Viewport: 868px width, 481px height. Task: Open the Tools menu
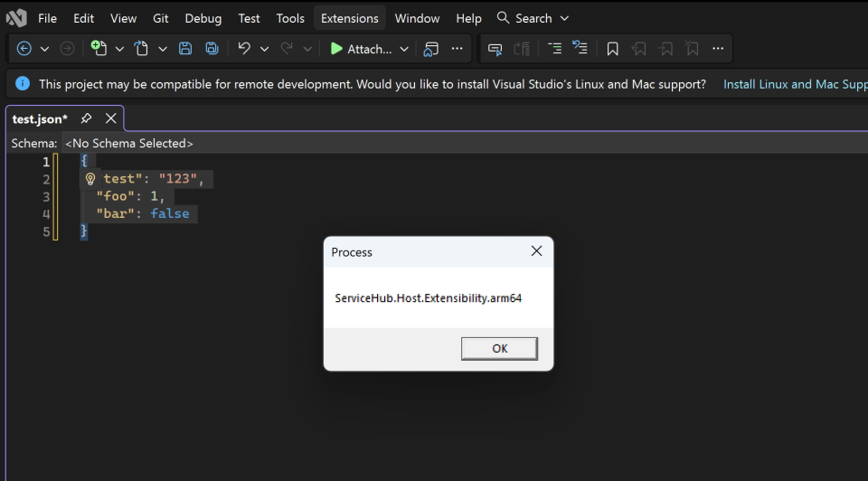[290, 18]
